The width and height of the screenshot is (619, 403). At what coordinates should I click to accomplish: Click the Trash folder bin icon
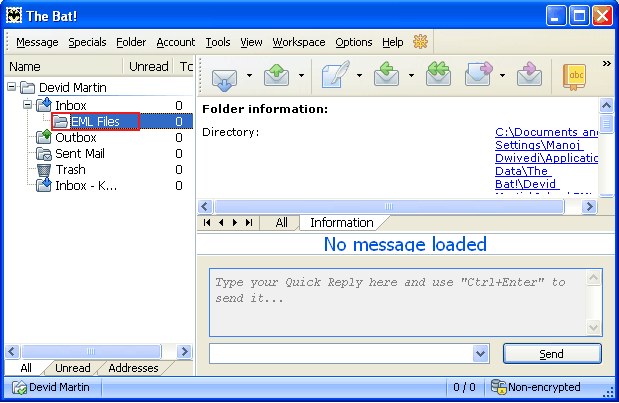point(43,170)
